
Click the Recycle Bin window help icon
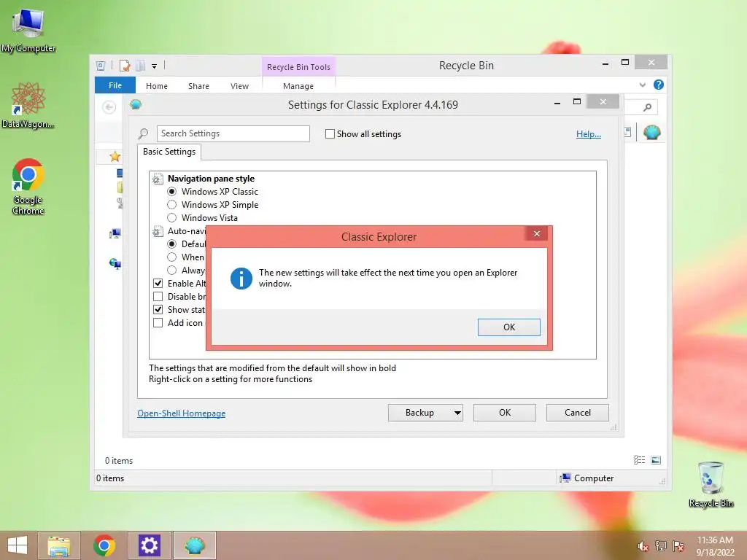click(x=659, y=85)
